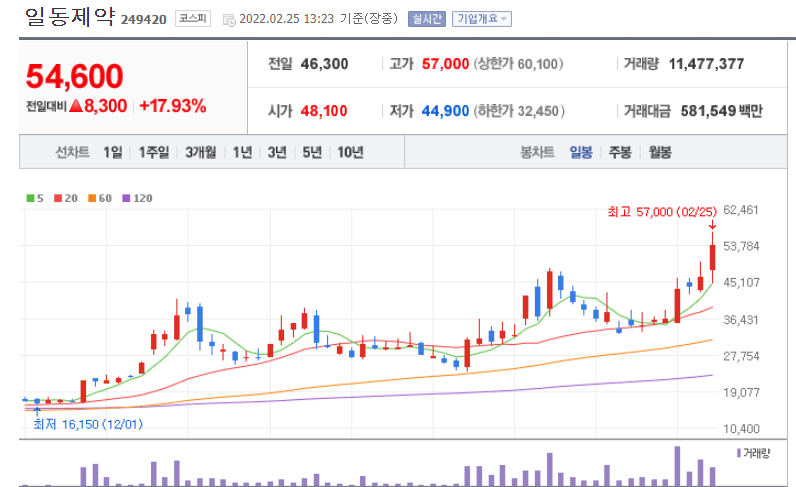This screenshot has height=487, width=796.
Task: Click the 45,107 y-axis label
Action: [741, 282]
